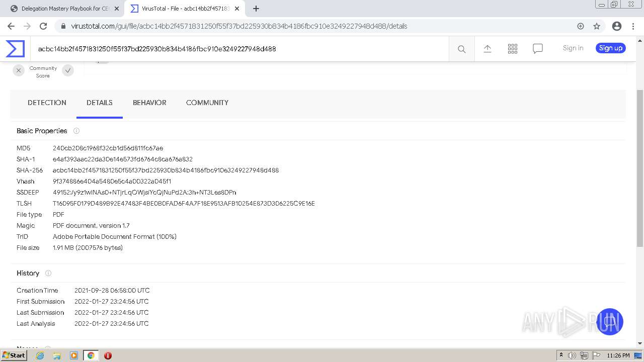Bookmark this page with the star icon

[x=597, y=26]
